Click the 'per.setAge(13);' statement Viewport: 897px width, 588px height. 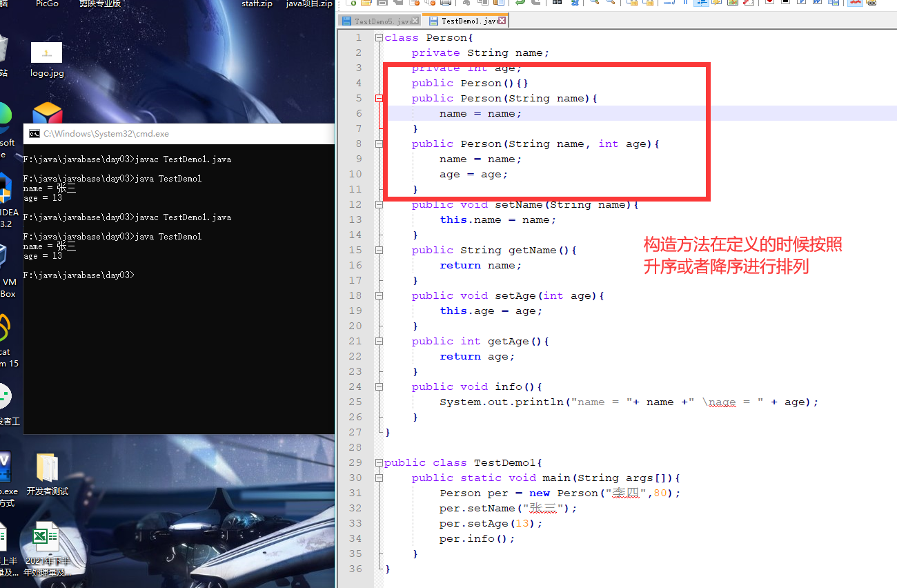click(x=491, y=523)
